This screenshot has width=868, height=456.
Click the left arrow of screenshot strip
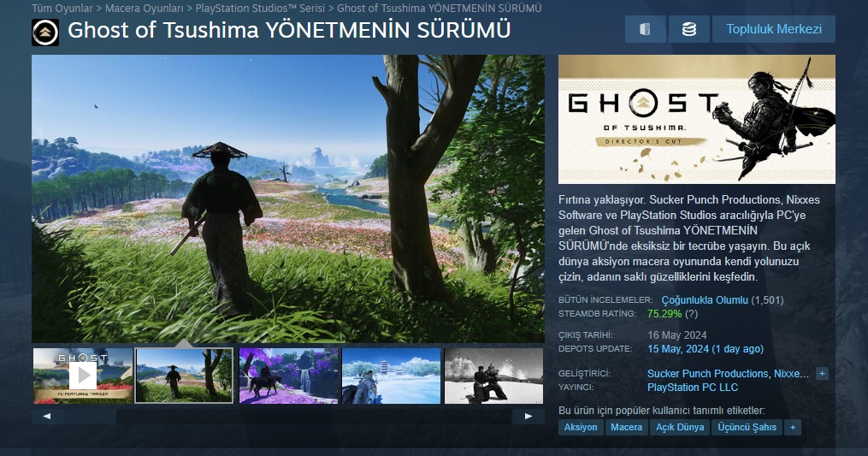tap(46, 416)
